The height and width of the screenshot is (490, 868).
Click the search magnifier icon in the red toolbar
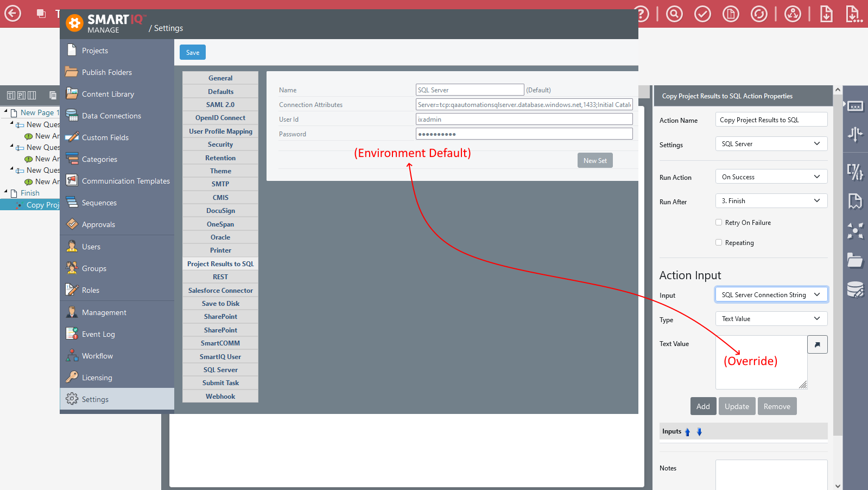(x=674, y=14)
